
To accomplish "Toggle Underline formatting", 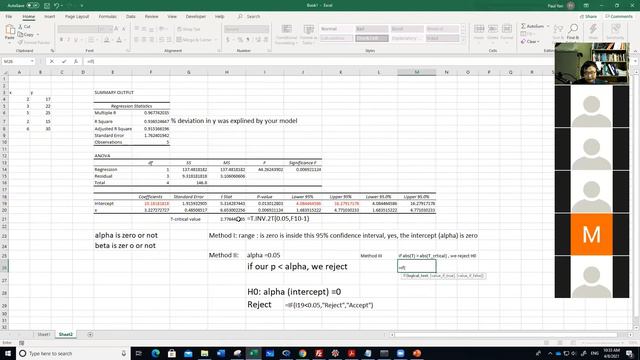I will [76, 40].
